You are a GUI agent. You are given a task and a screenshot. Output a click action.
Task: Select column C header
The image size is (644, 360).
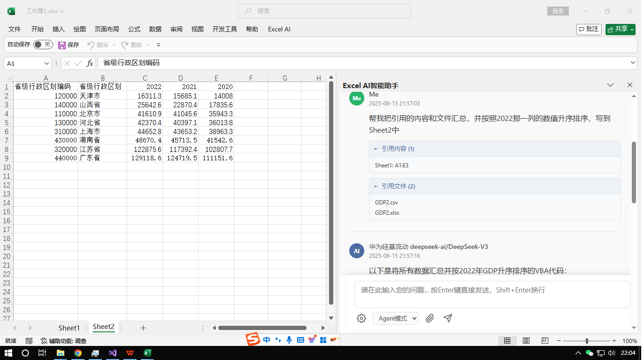[145, 78]
